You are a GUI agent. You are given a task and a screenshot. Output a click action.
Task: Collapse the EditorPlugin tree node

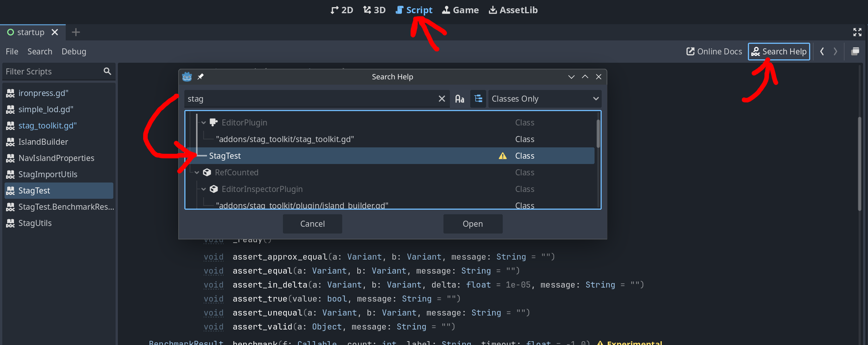point(204,122)
